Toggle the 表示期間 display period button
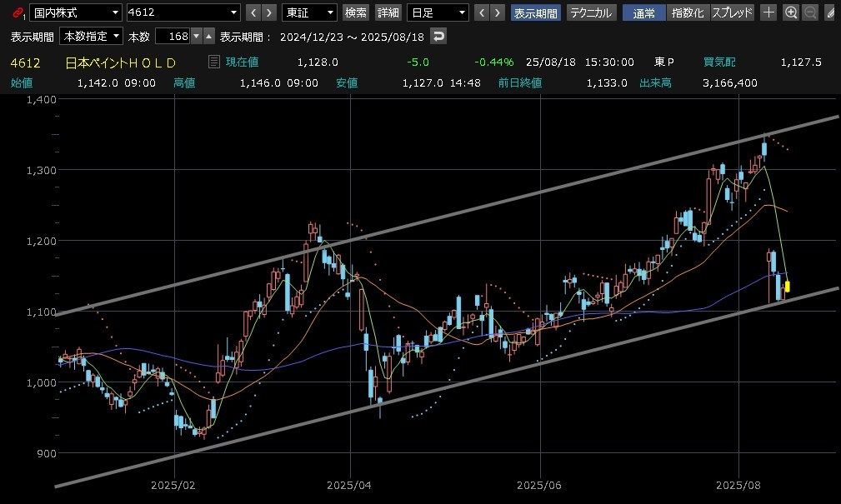The image size is (841, 504). point(536,12)
